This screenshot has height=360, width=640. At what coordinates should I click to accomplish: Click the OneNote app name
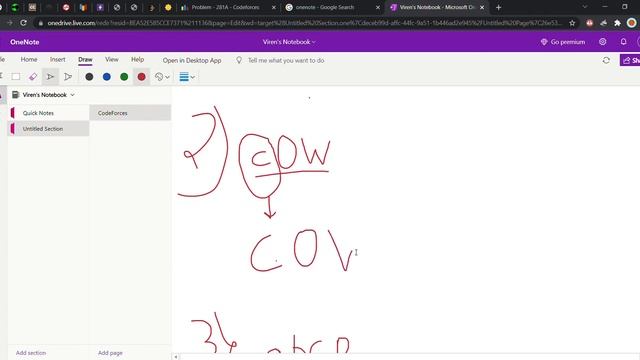(25, 42)
